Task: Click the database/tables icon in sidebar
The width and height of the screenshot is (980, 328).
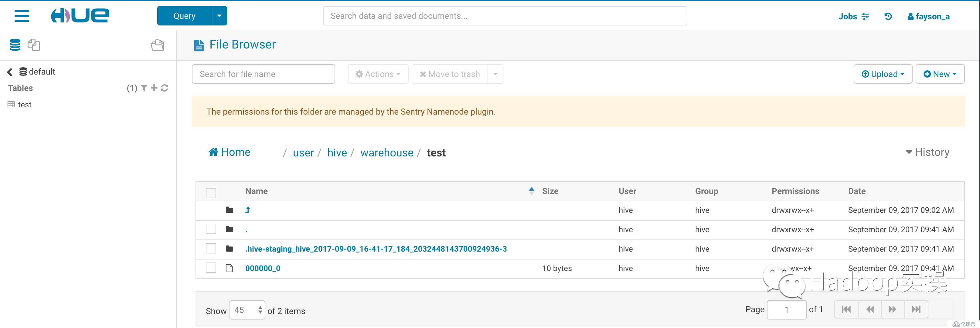Action: (14, 45)
